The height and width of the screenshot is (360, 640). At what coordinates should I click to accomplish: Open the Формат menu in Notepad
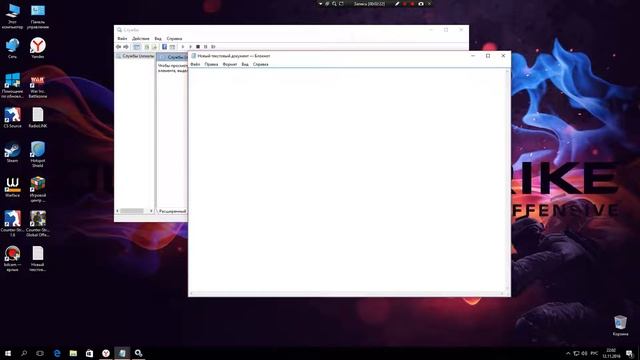(x=230, y=64)
